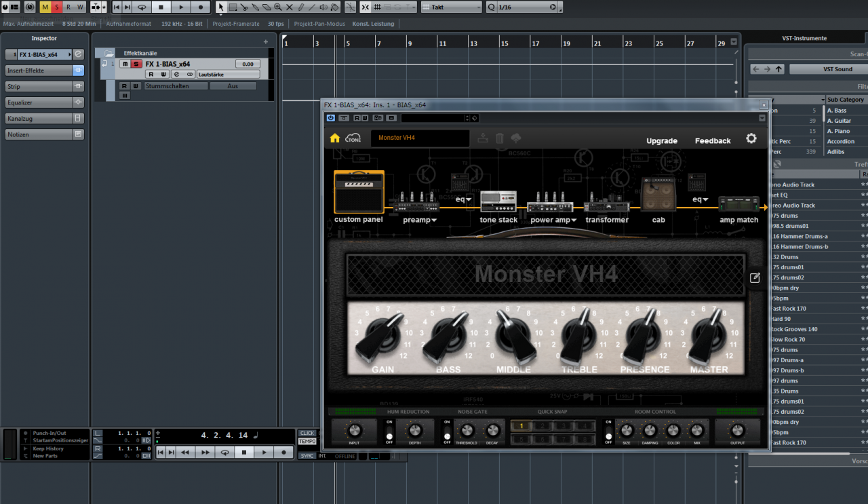Open Kanalzug inspector section

pyautogui.click(x=44, y=119)
